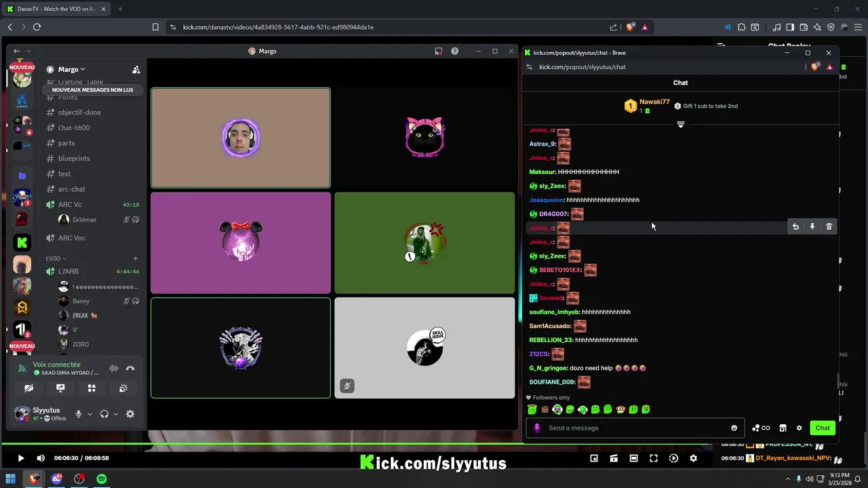Click username Nawaki77 in the leaderboard

tap(654, 102)
